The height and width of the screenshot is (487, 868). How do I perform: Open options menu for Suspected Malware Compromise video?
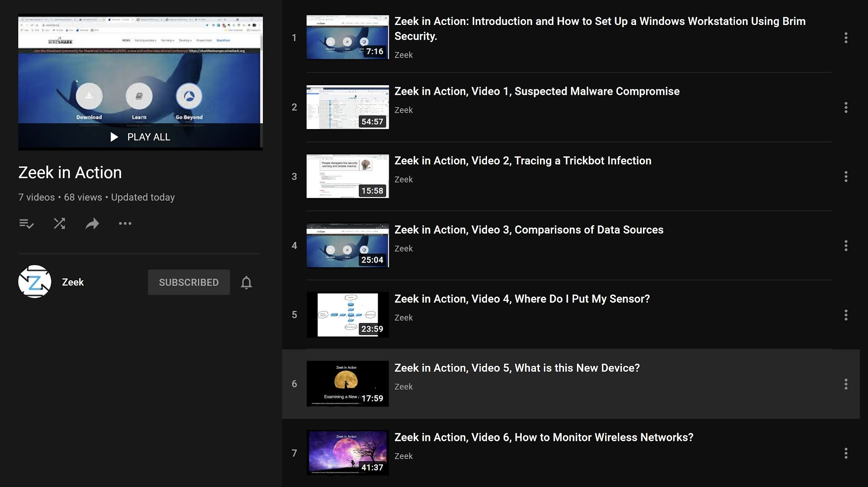coord(846,108)
